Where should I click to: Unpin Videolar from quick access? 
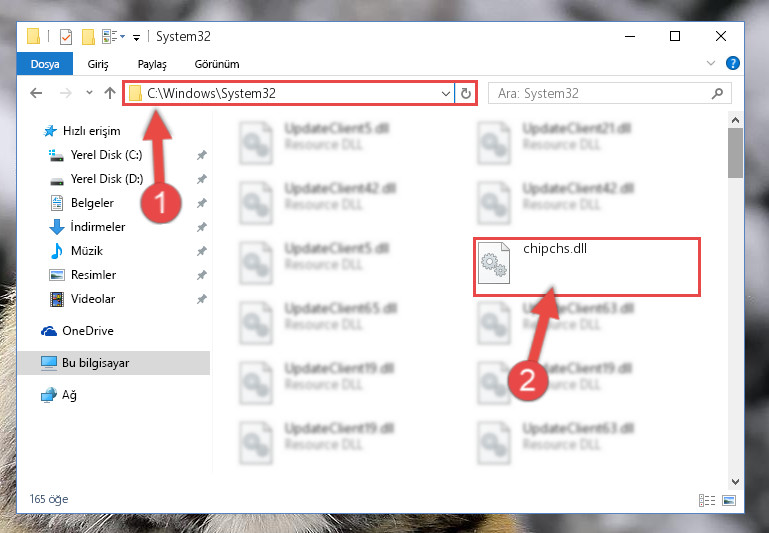coord(202,299)
